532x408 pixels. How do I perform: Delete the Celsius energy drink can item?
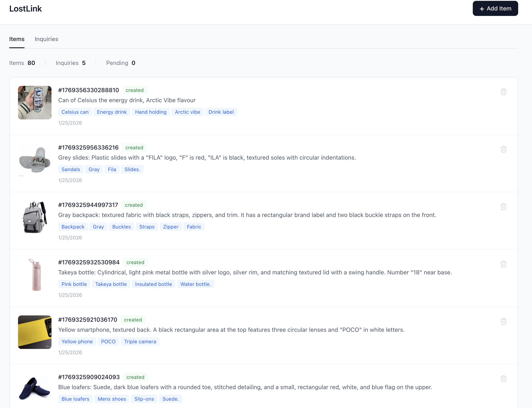[x=503, y=92]
